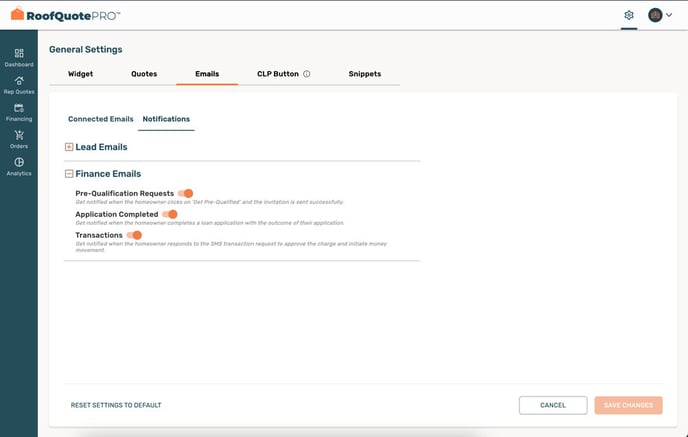Click the Application Completed label

point(117,214)
